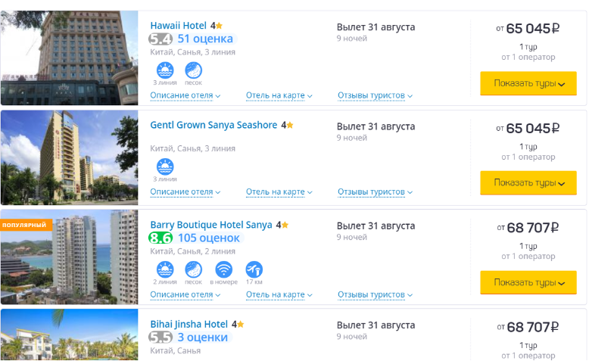The width and height of the screenshot is (589, 364).
Task: Expand Отель на карте for Gentl Grown Sanya
Action: point(279,191)
